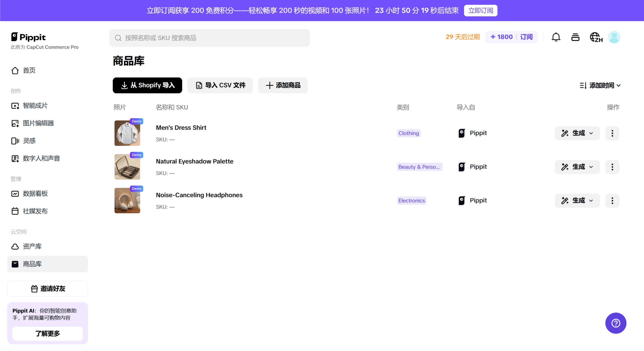Viewport: 644px width, 351px height.
Task: Go to 智能成片 in the sidebar
Action: pyautogui.click(x=35, y=106)
